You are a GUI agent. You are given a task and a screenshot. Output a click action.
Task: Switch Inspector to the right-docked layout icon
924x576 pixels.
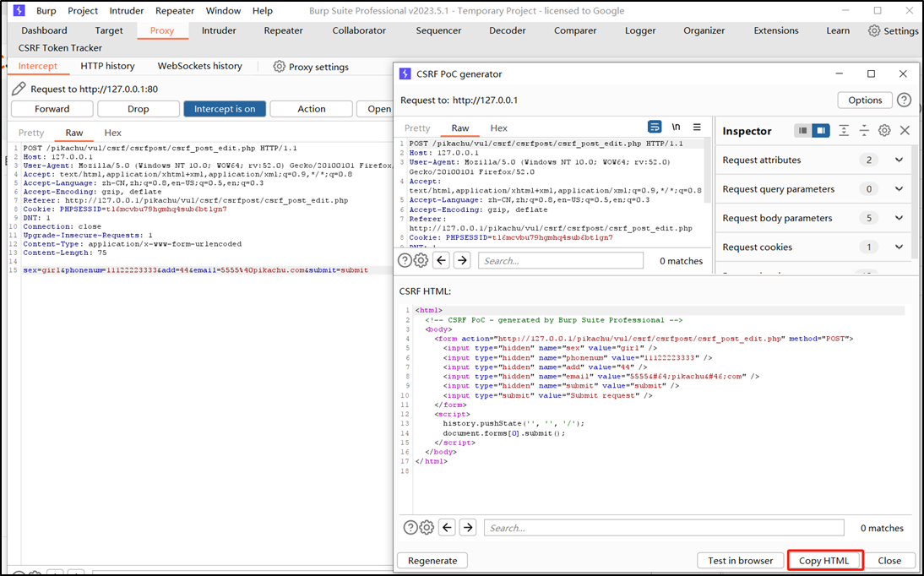820,131
